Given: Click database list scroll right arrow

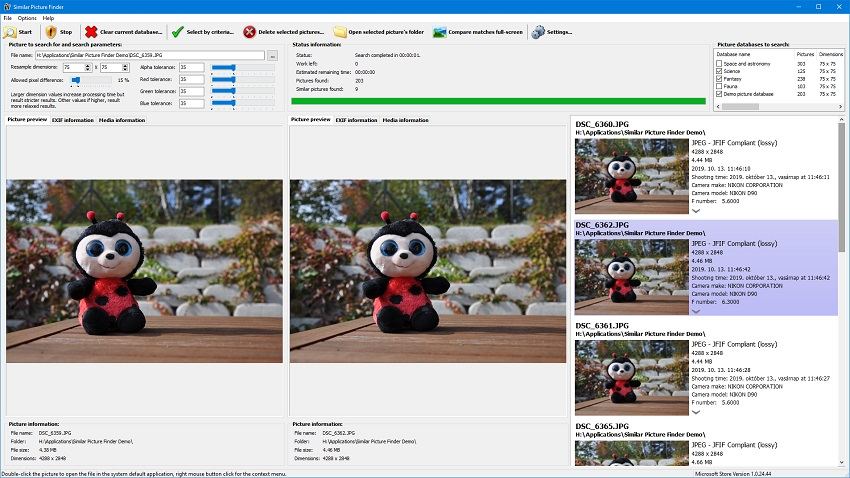Looking at the screenshot, I should [841, 107].
